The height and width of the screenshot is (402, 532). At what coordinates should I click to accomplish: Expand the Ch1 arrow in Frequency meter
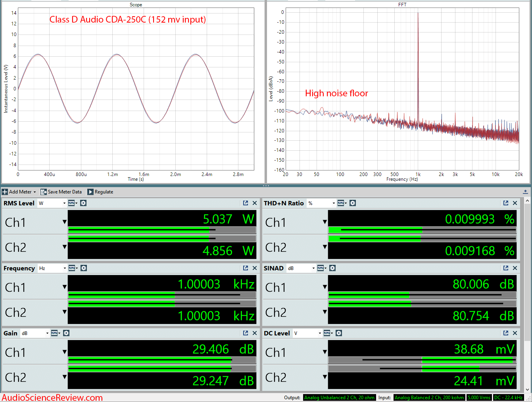(x=64, y=287)
